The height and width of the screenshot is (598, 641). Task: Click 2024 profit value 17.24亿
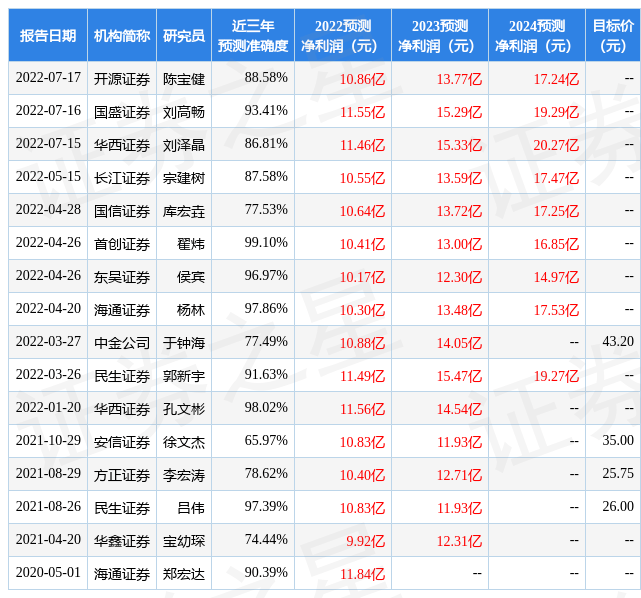(x=556, y=79)
